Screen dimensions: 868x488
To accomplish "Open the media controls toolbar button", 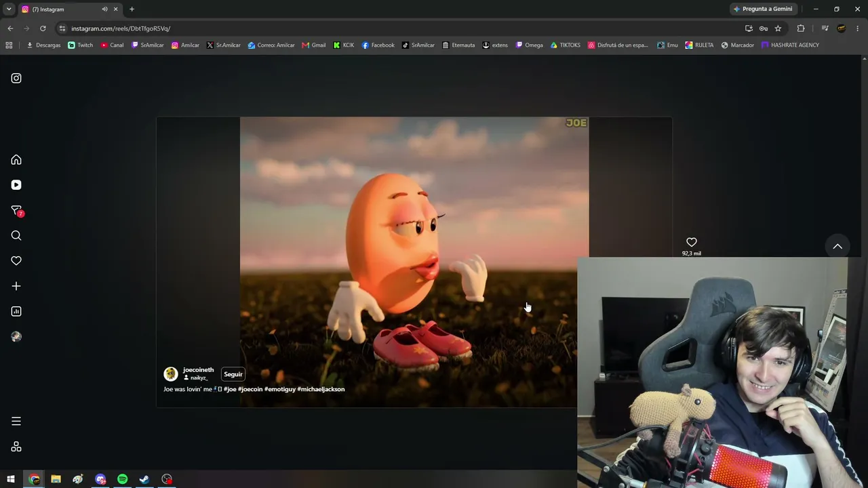I will coord(825,28).
